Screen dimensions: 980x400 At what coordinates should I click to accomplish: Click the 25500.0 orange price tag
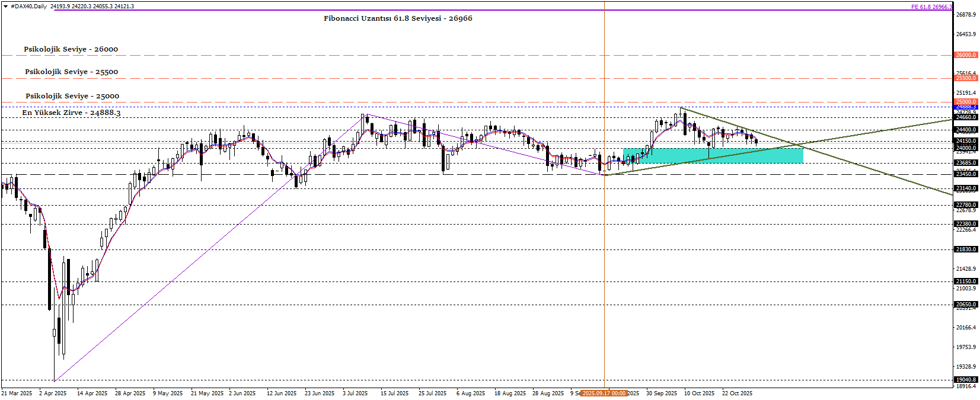[966, 78]
